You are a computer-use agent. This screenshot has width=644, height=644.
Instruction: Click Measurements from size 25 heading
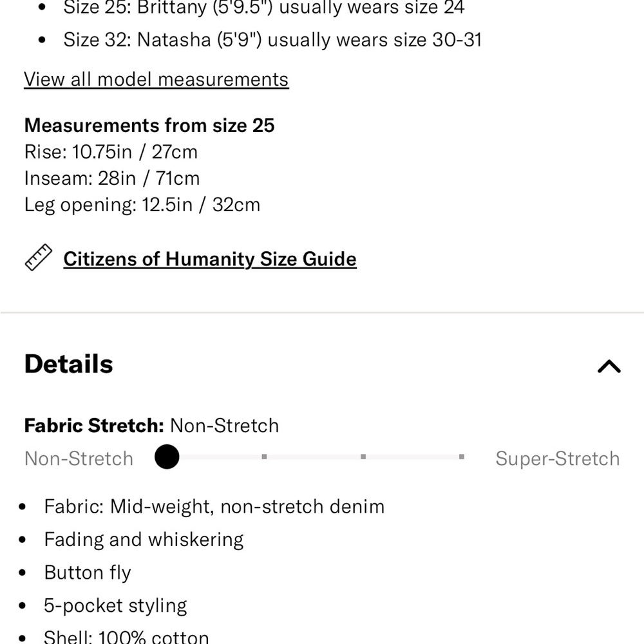click(149, 126)
